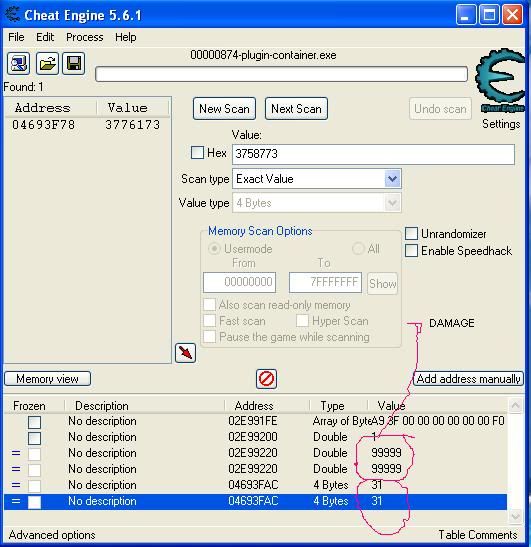Enable the Unrandomizer checkbox
The width and height of the screenshot is (531, 547).
(411, 234)
